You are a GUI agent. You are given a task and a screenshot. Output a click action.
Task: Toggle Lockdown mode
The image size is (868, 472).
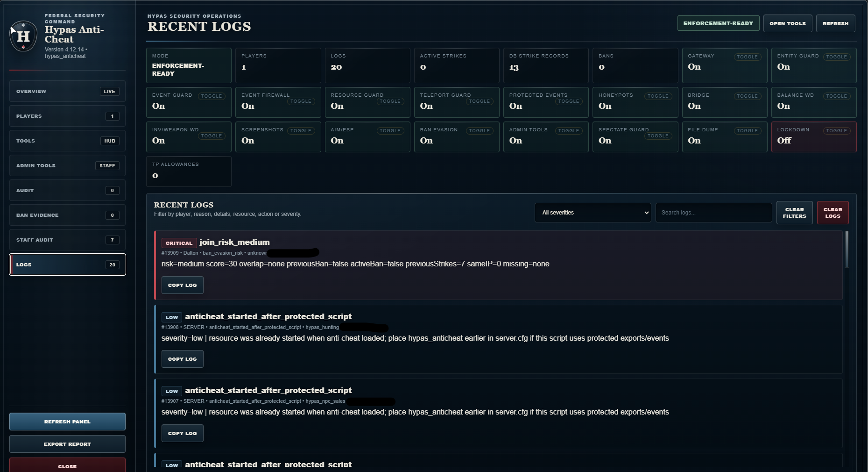836,131
